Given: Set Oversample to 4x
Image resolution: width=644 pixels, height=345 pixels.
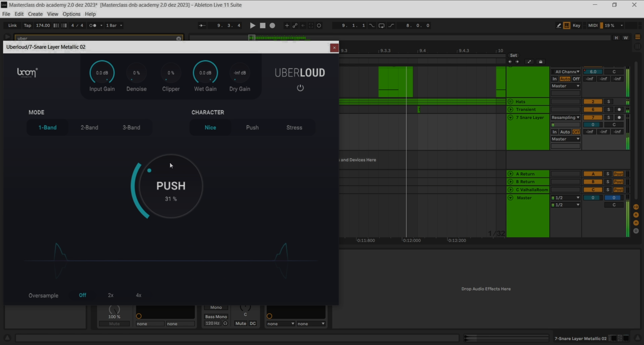Looking at the screenshot, I should coord(139,295).
